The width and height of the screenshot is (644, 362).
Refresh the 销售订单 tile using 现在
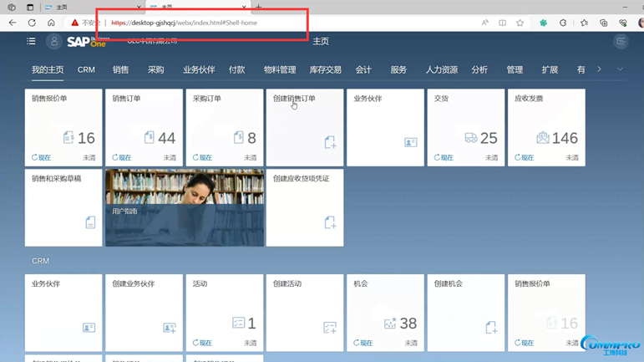[x=122, y=157]
